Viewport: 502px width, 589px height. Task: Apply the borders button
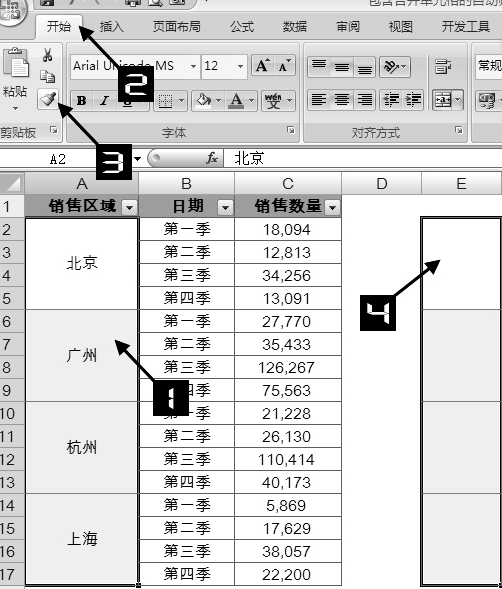165,101
